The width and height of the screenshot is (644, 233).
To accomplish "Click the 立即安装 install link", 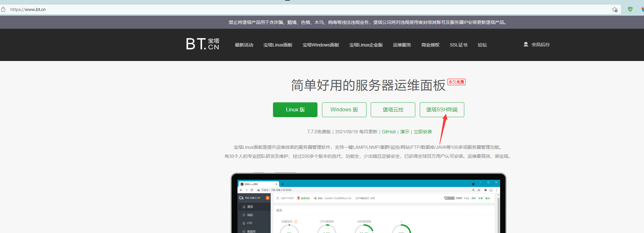I will point(423,132).
